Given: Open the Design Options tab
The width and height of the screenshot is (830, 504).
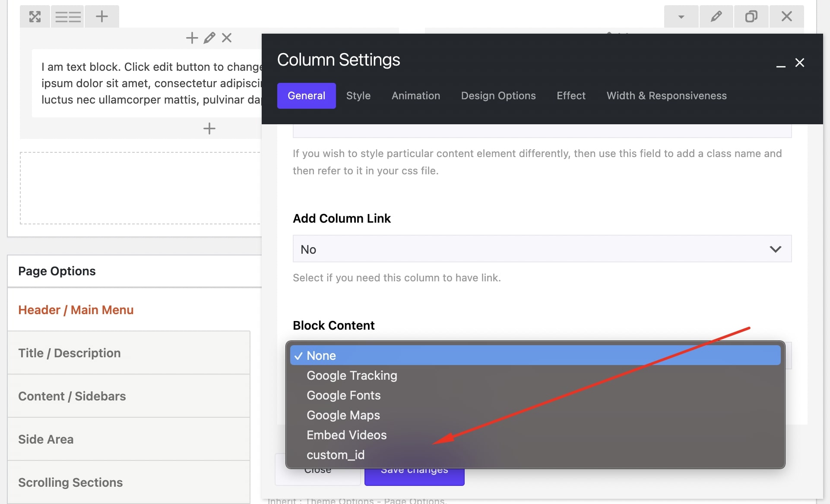Looking at the screenshot, I should [x=498, y=95].
